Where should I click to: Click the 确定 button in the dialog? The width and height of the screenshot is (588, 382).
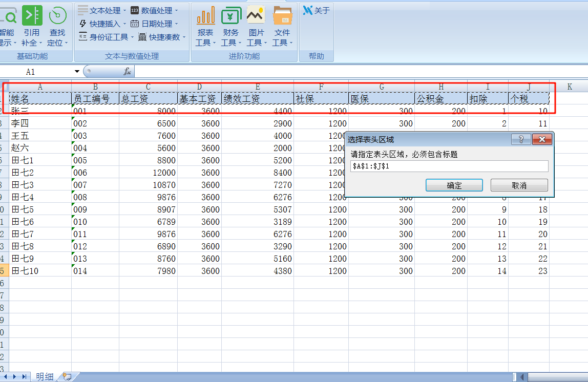click(454, 185)
